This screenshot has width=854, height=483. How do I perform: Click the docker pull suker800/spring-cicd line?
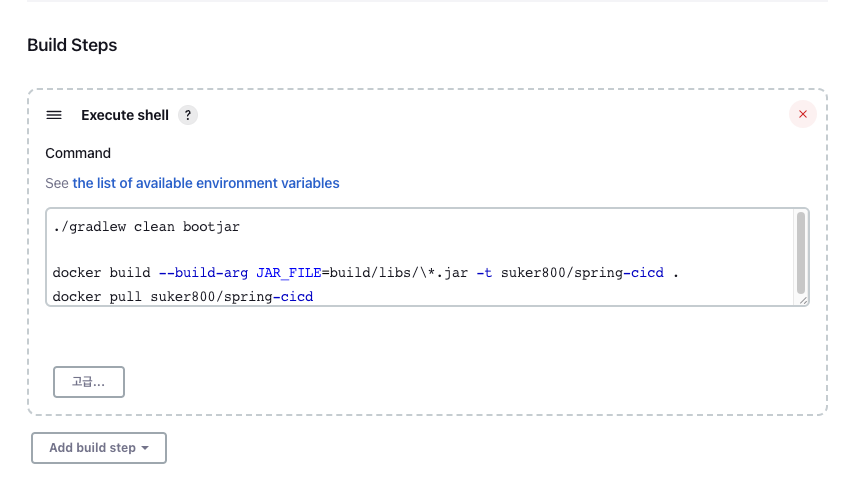point(182,297)
